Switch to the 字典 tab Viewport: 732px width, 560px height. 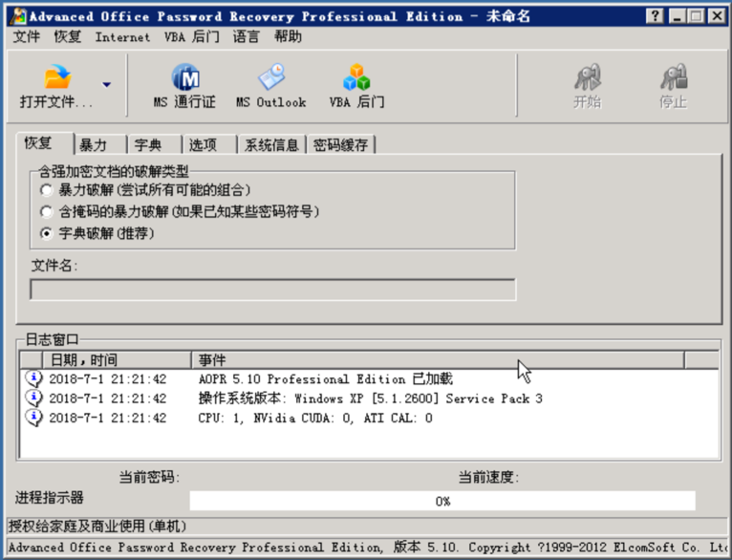click(155, 144)
